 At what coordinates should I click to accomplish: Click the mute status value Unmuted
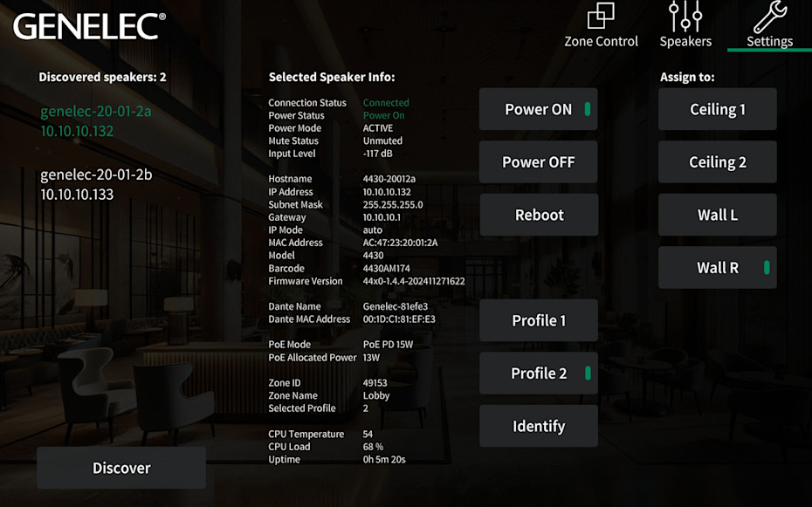pos(382,140)
